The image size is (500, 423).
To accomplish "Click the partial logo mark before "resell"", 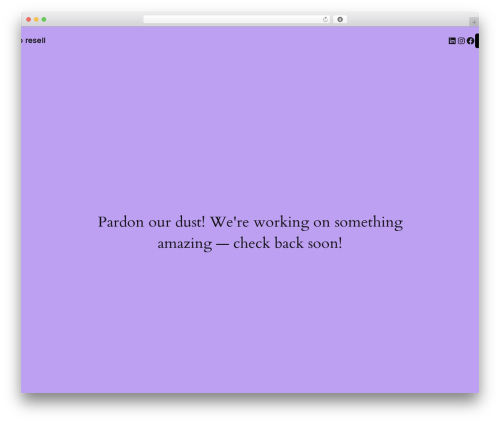I will pos(22,41).
